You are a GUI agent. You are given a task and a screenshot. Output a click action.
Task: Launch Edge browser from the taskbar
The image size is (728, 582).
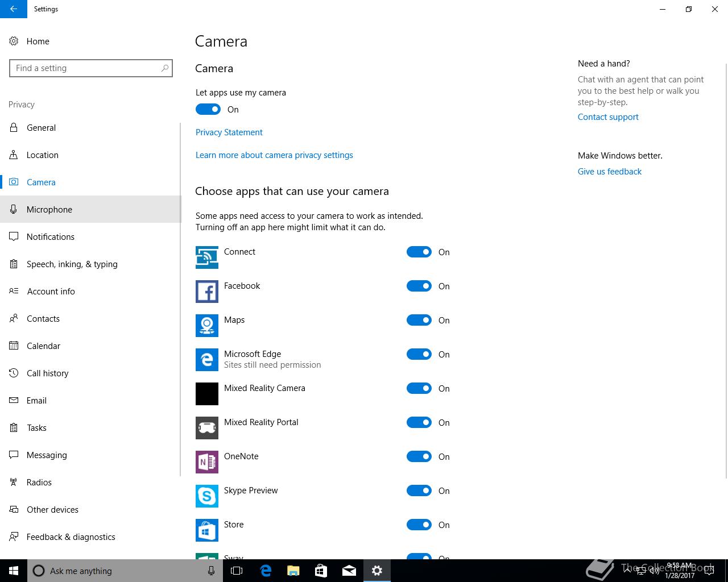pyautogui.click(x=265, y=571)
